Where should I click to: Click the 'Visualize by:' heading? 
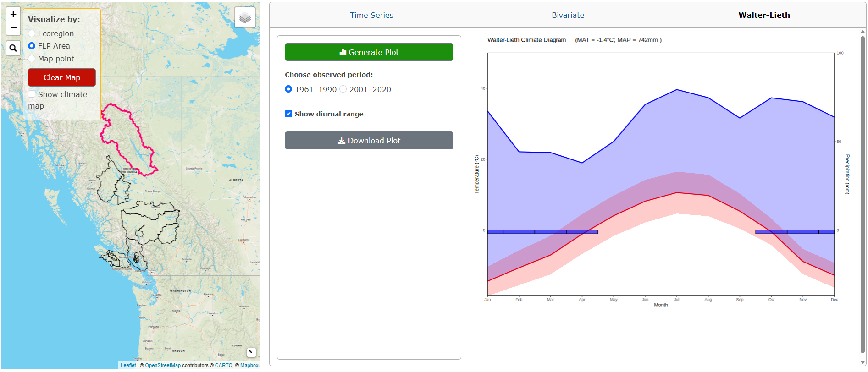tap(54, 19)
